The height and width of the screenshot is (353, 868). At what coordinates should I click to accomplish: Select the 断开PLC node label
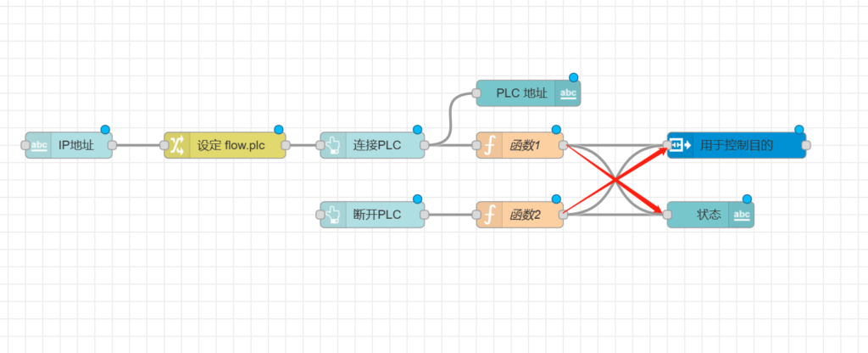[x=376, y=215]
